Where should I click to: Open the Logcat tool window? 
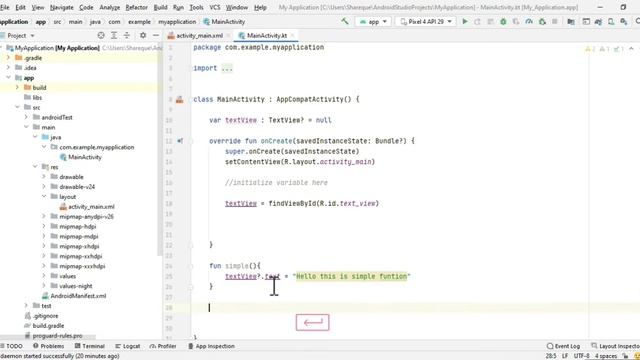(x=127, y=346)
